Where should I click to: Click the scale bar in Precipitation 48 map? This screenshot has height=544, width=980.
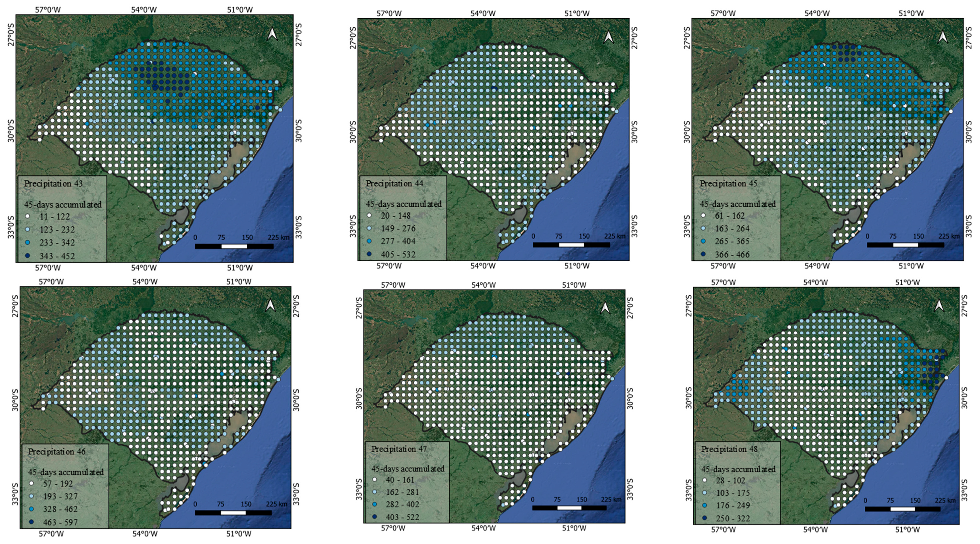(903, 509)
